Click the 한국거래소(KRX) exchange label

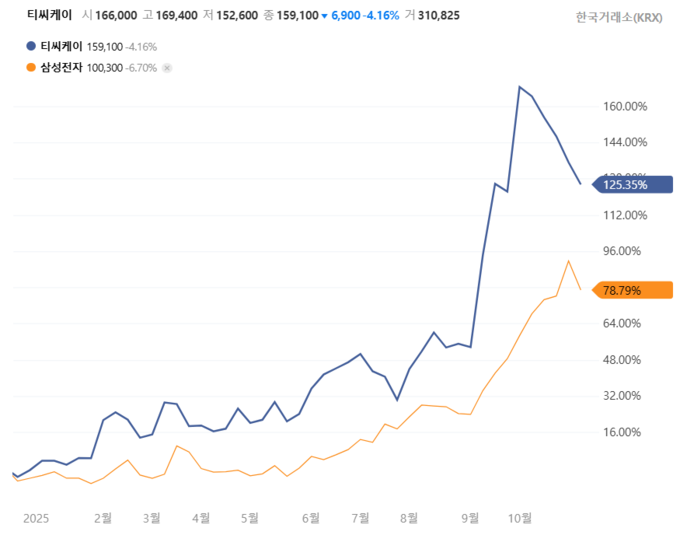click(x=619, y=17)
